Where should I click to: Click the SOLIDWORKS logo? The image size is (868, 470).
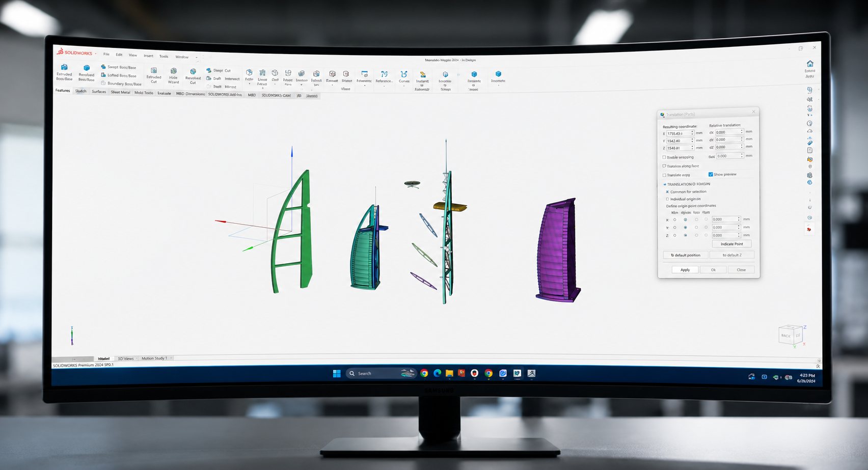74,52
